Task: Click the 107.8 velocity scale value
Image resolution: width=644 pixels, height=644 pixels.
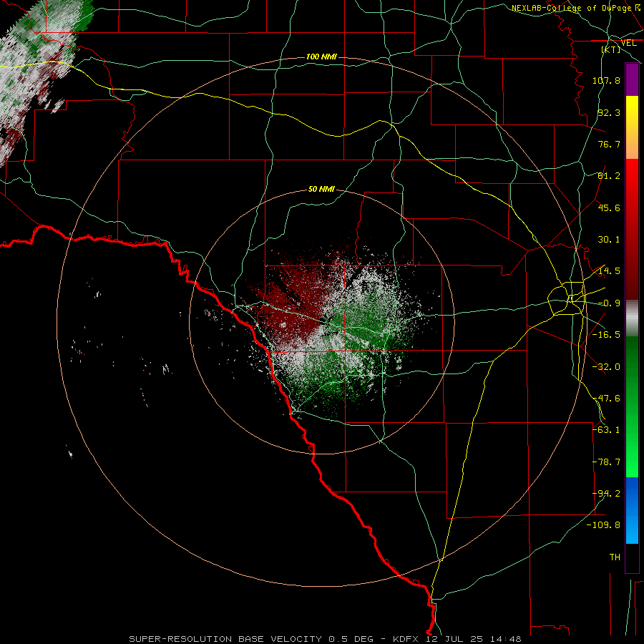Action: (x=606, y=80)
